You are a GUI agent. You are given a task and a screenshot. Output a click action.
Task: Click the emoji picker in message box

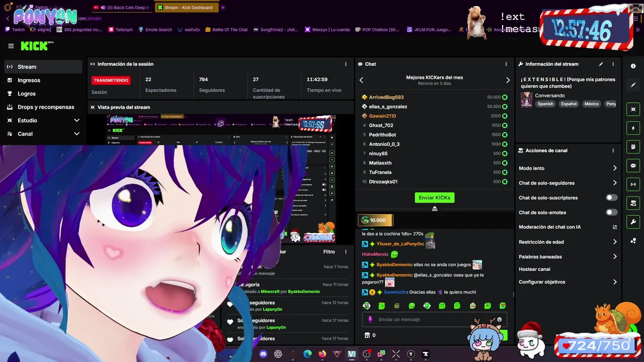[x=499, y=319]
